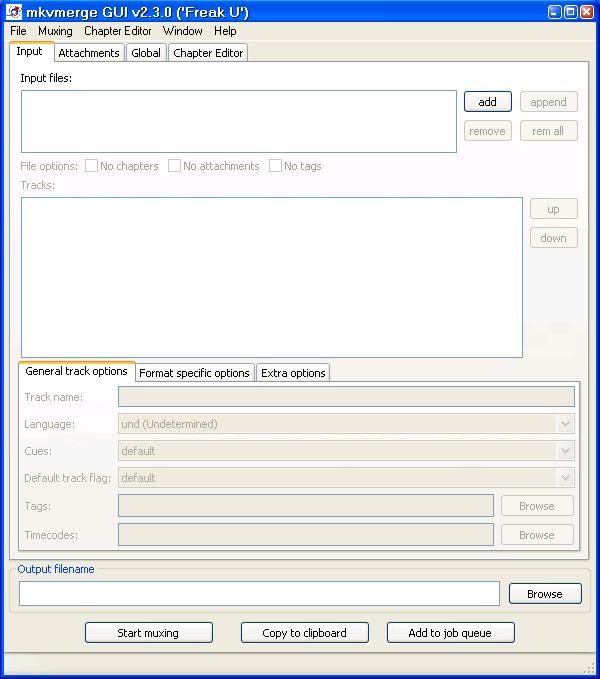
Task: Toggle the No tags checkbox
Action: (x=275, y=166)
